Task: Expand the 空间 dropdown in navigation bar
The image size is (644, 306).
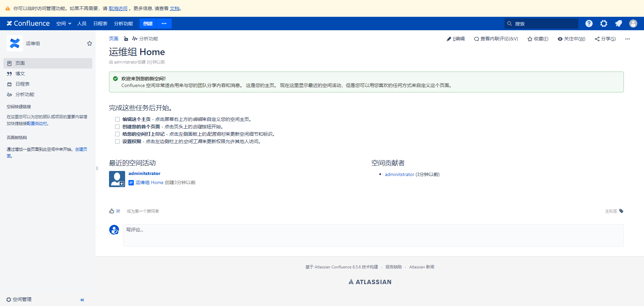Action: (x=63, y=24)
